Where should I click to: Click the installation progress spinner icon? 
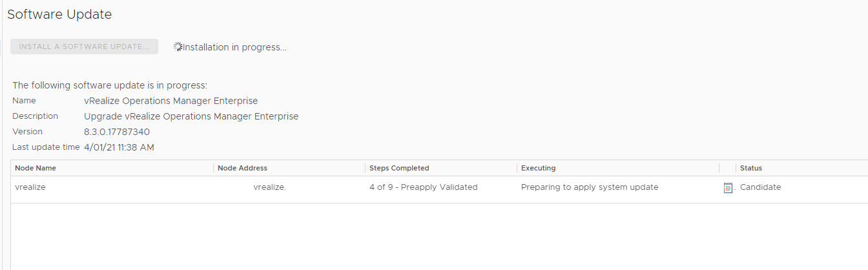pos(178,47)
